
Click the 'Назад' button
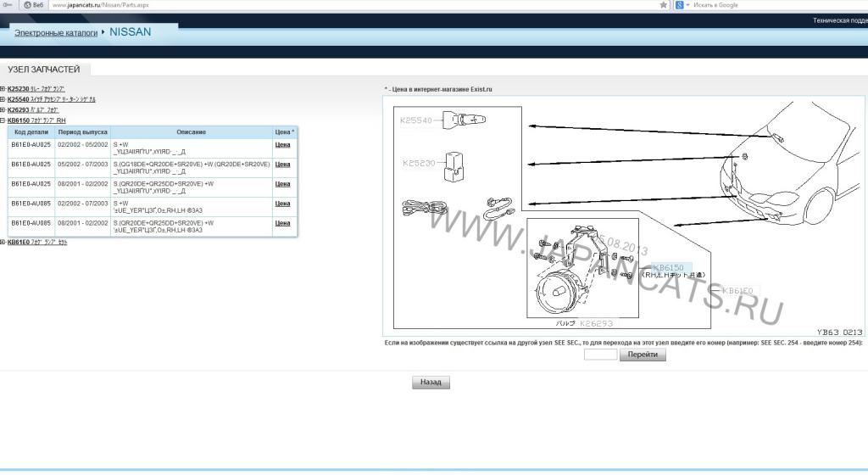(431, 383)
